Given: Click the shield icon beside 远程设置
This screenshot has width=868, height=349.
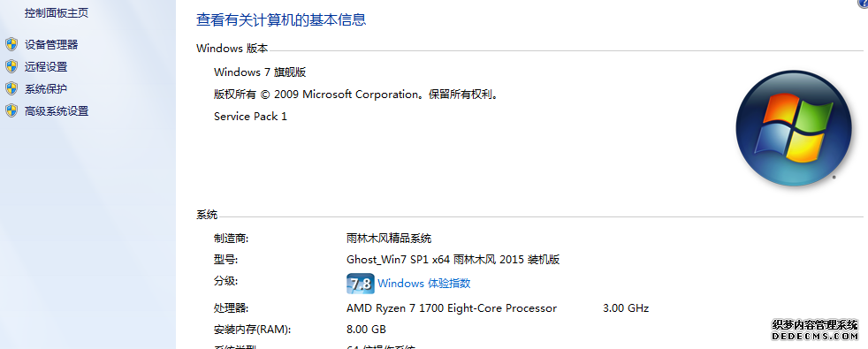Looking at the screenshot, I should tap(11, 67).
